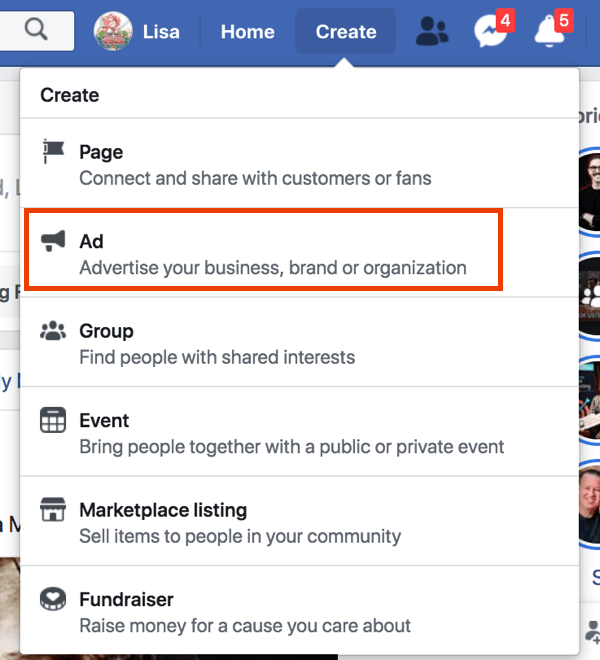Image resolution: width=600 pixels, height=660 pixels.
Task: Choose Group to find shared interests
Action: coord(299,342)
